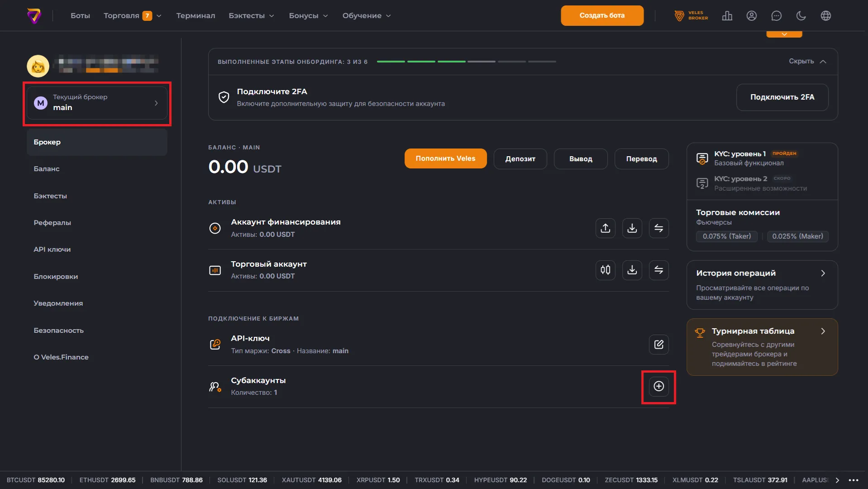Click the user avatar picture

point(38,66)
